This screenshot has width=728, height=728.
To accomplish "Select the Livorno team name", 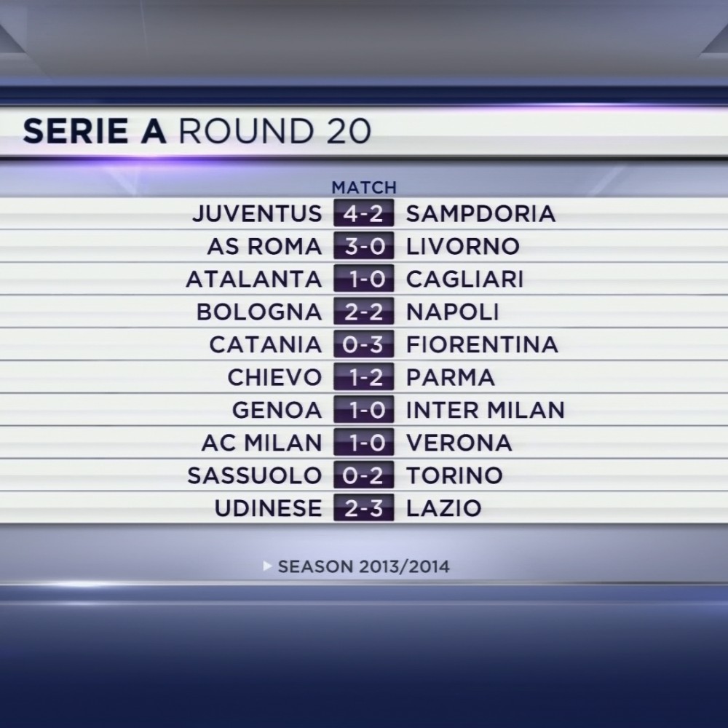I will (x=463, y=247).
